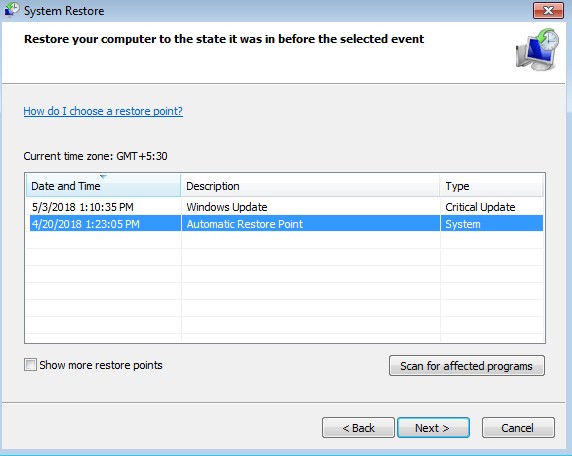
Task: Sort by the Type column header
Action: point(492,186)
